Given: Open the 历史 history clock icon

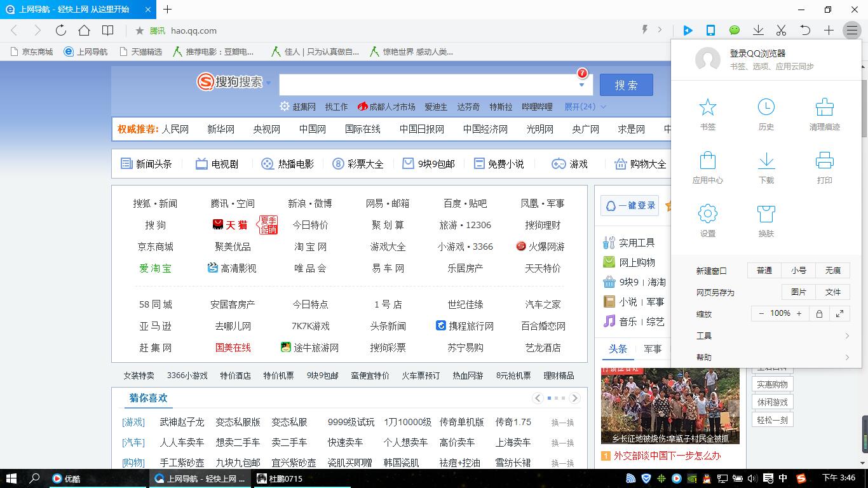Looking at the screenshot, I should click(766, 107).
